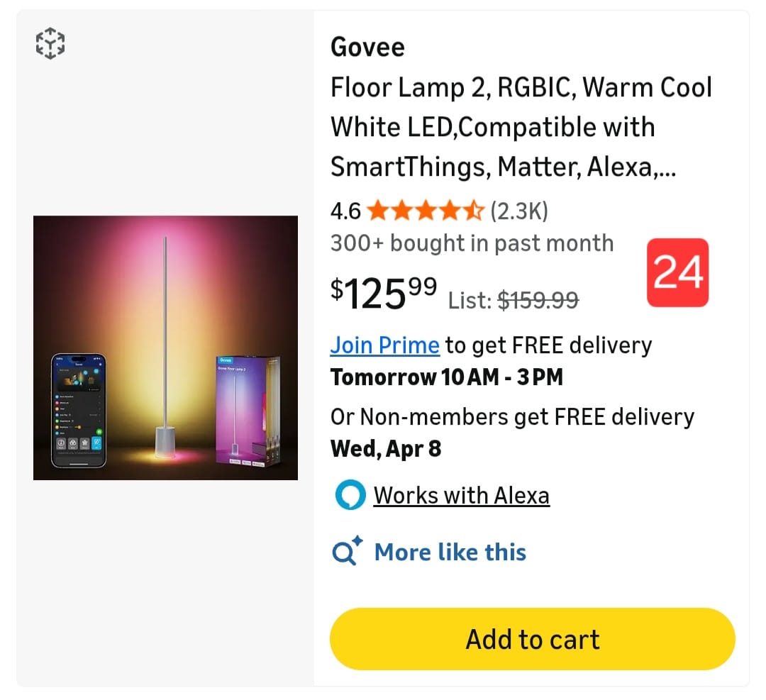Select the More like this link
The width and height of the screenshot is (766, 700).
(450, 552)
